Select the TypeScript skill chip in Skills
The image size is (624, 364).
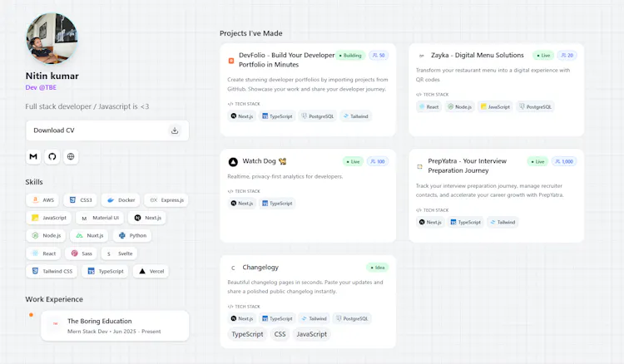tap(105, 271)
